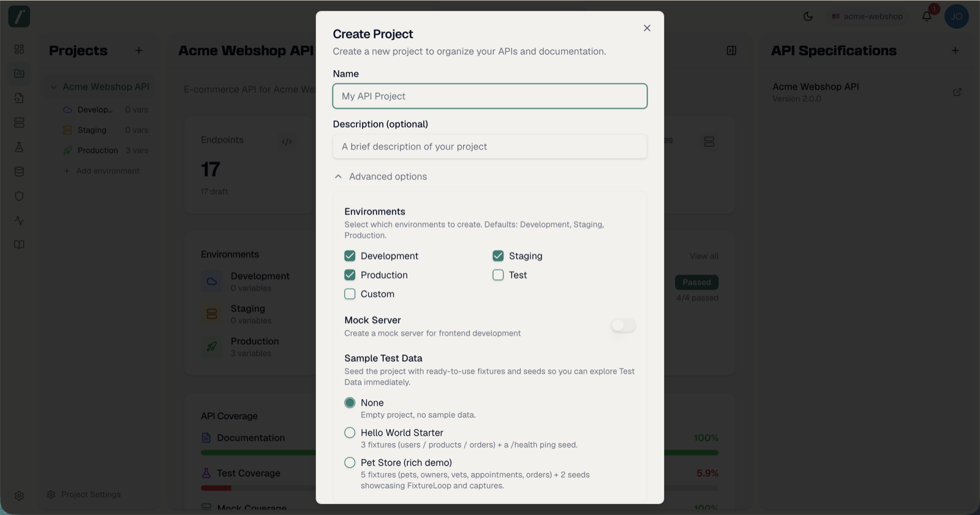Select the None sample data option

click(350, 403)
